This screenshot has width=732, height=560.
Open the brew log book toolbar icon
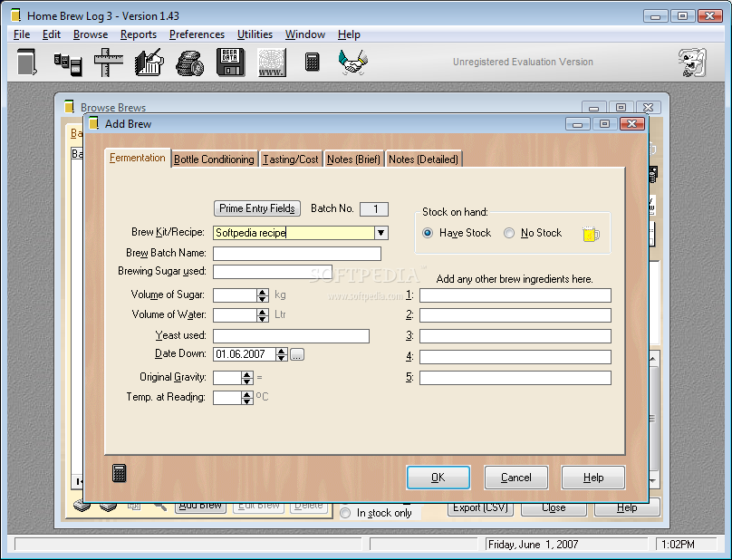point(26,63)
